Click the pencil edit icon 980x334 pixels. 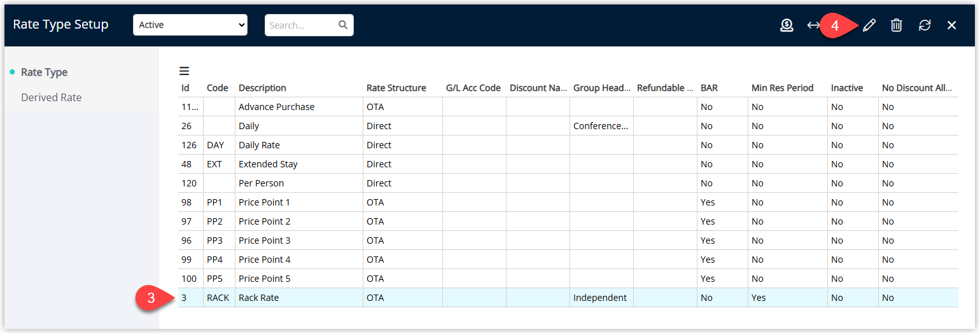(x=869, y=25)
